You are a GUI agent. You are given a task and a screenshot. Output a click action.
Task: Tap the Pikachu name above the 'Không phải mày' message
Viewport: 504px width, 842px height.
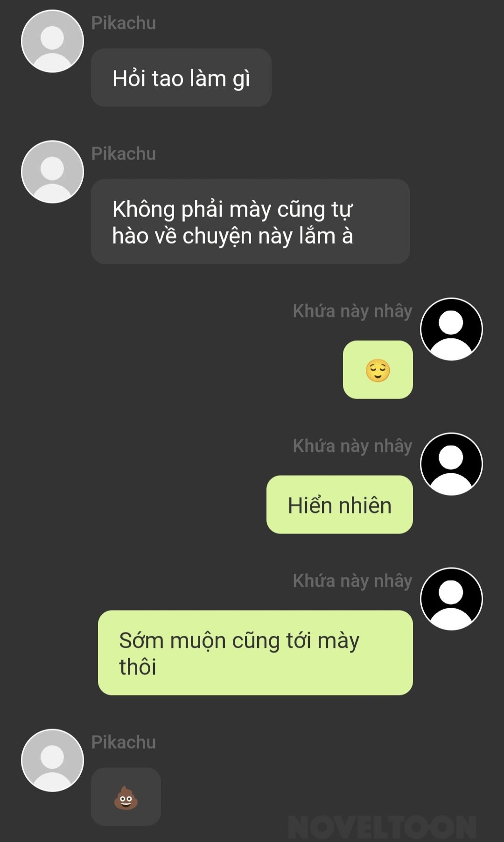tap(124, 154)
